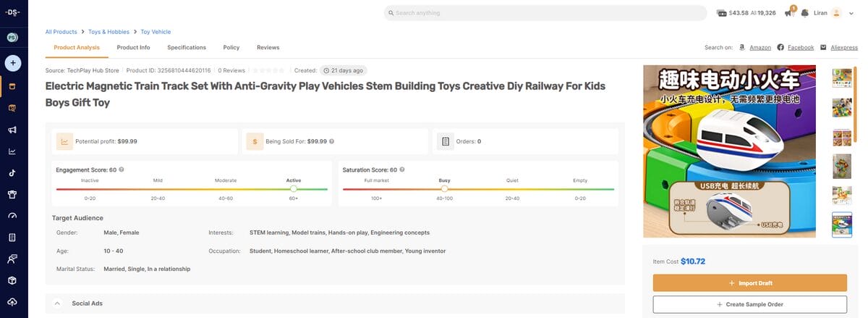
Task: Click the cloud upload icon in the sidebar
Action: point(12,301)
